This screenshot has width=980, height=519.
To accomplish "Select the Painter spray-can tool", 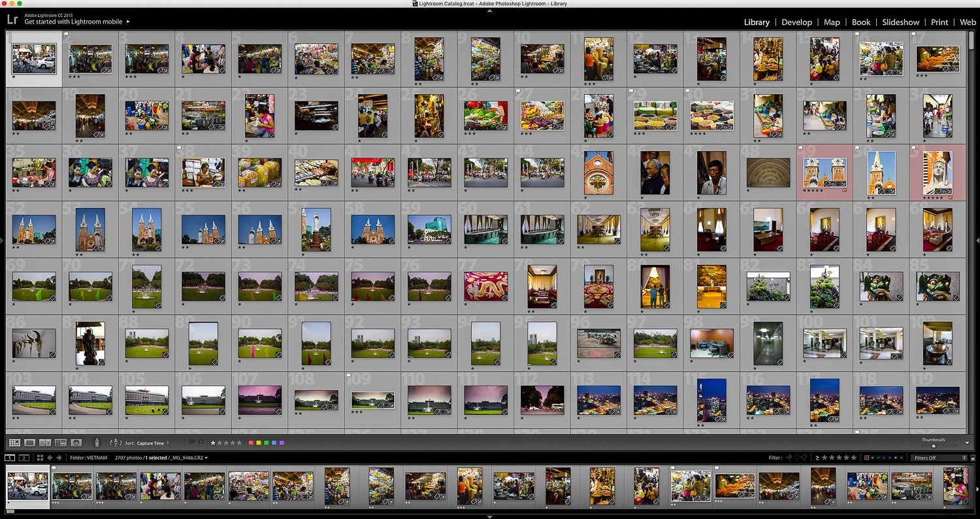I will 96,443.
